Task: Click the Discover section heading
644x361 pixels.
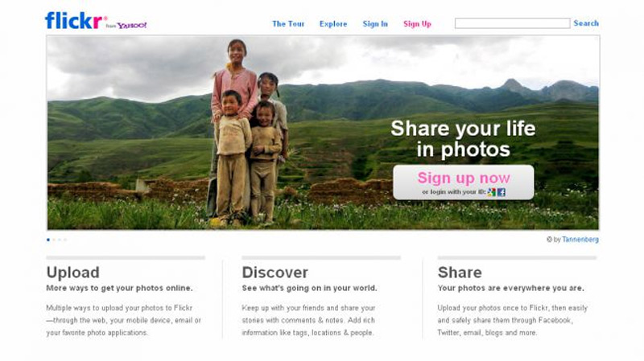Action: [275, 273]
